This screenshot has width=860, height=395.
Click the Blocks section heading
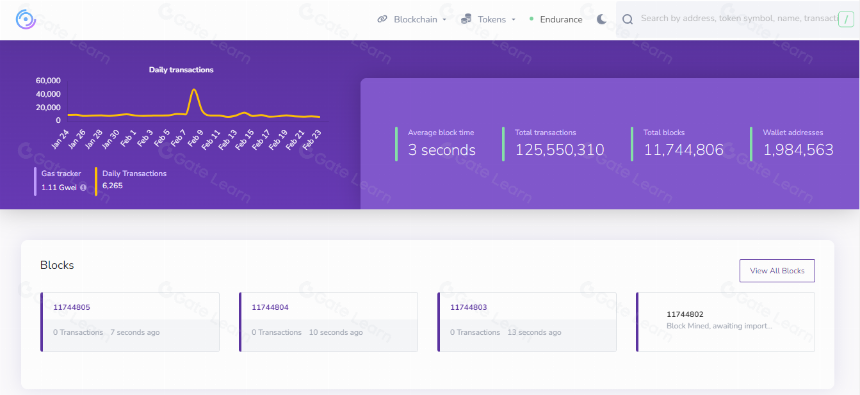tap(57, 266)
